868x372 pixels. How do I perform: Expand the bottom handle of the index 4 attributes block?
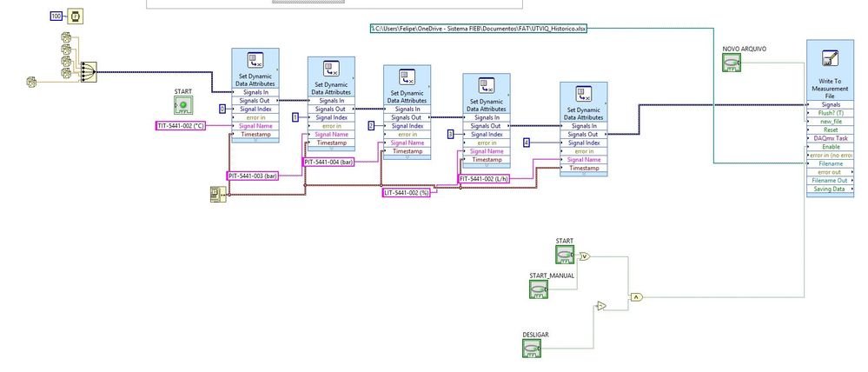(584, 174)
